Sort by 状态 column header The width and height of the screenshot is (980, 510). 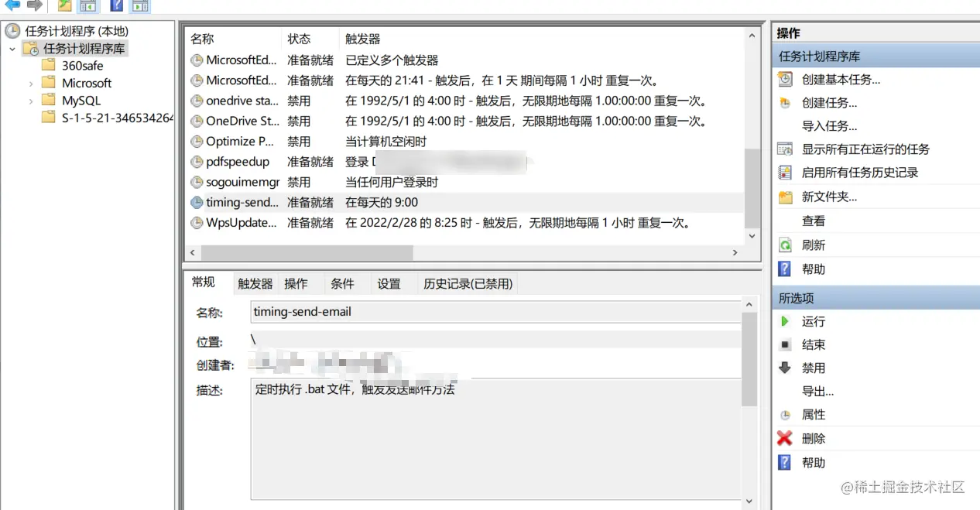299,39
